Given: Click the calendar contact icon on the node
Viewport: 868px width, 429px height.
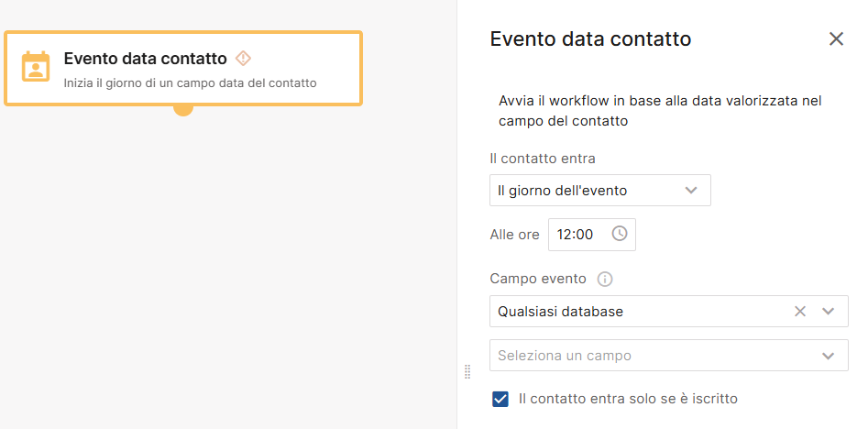Looking at the screenshot, I should [36, 67].
